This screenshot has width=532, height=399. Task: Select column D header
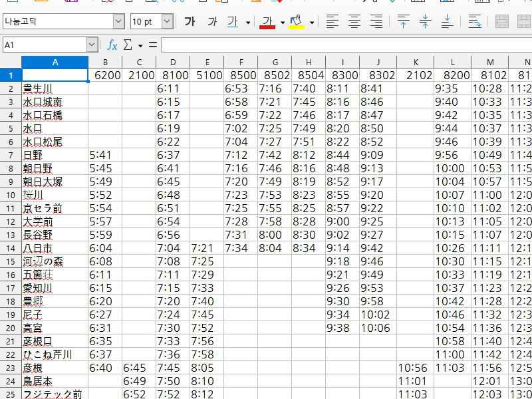pos(173,62)
